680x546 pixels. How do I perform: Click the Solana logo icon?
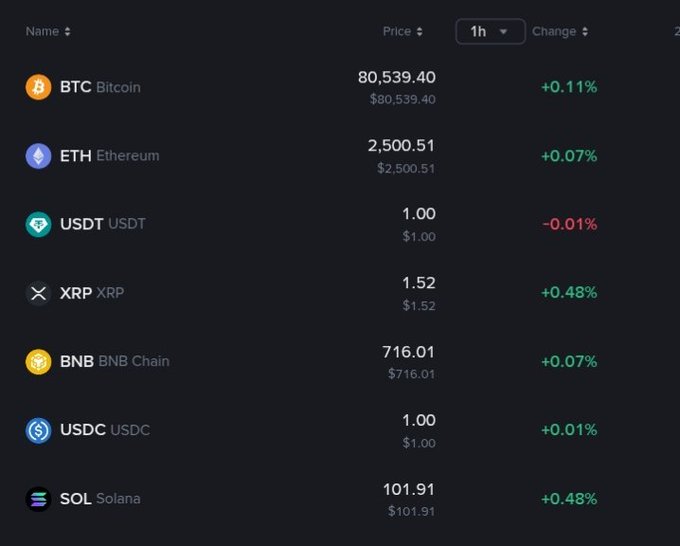click(39, 499)
